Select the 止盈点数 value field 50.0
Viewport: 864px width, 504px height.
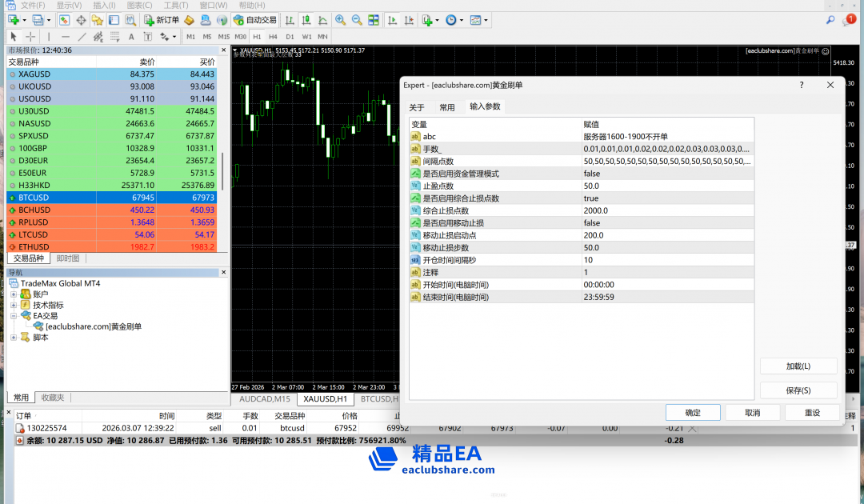pyautogui.click(x=666, y=186)
